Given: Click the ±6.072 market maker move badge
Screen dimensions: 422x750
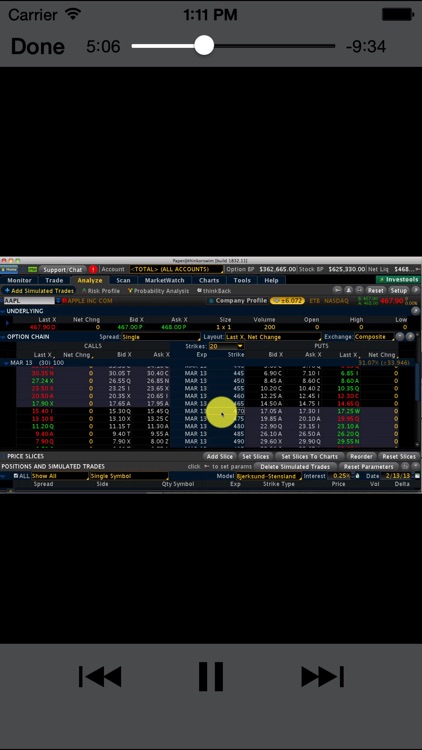Looking at the screenshot, I should point(287,301).
